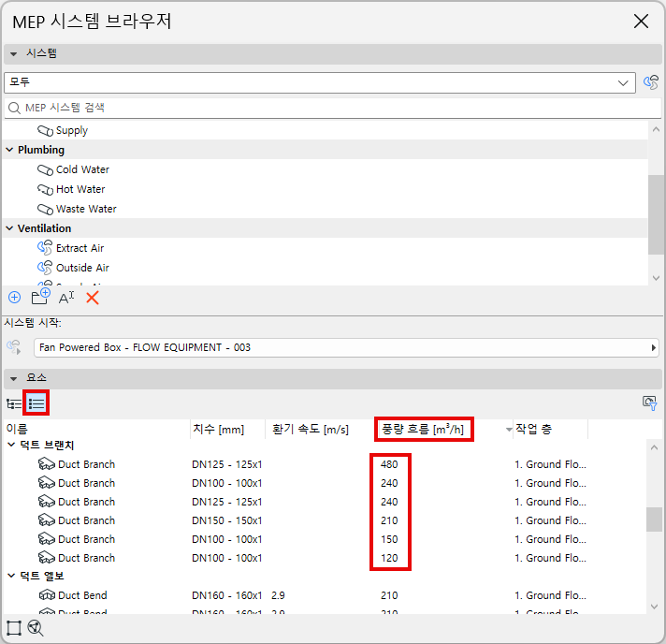Image resolution: width=666 pixels, height=644 pixels.
Task: Open the 모두 system filter dropdown
Action: [x=319, y=82]
